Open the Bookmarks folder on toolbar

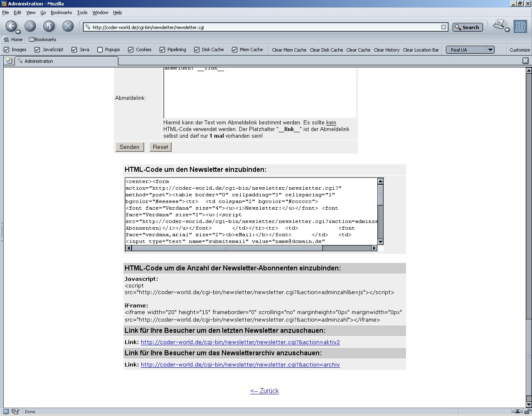42,40
